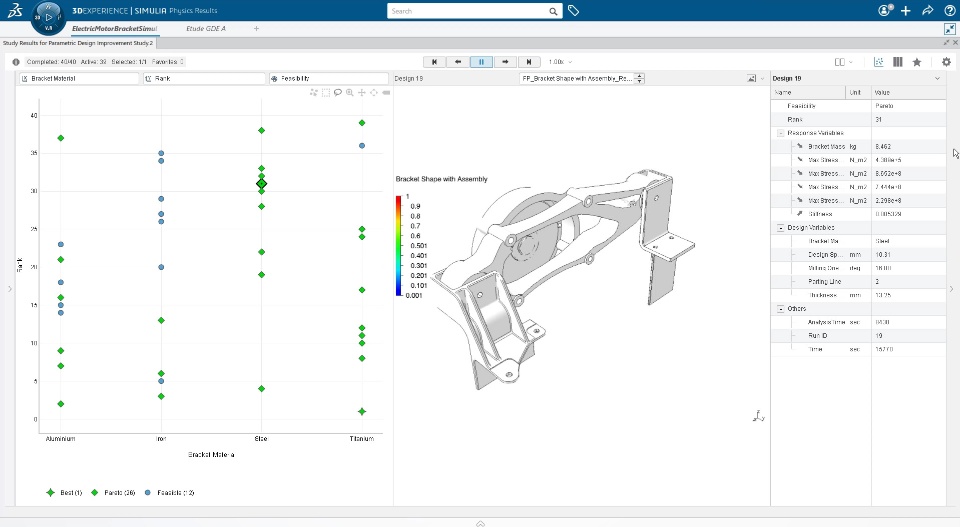Click the chart scatter points tool icon
Screen dimensions: 960x527
314,92
